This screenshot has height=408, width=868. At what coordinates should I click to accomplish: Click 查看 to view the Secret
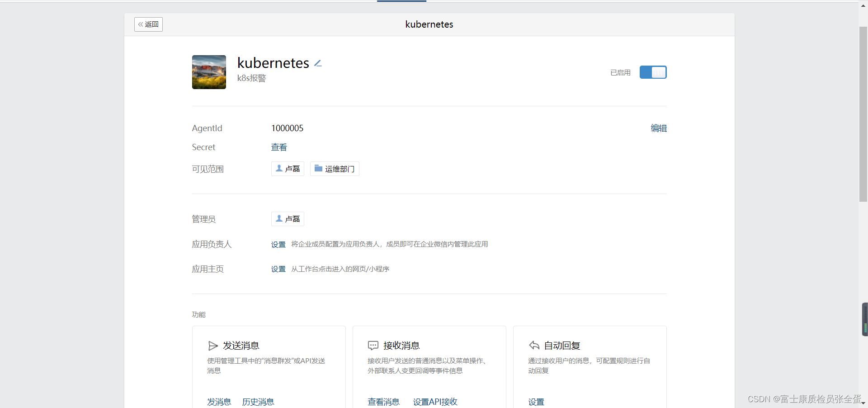pyautogui.click(x=279, y=147)
